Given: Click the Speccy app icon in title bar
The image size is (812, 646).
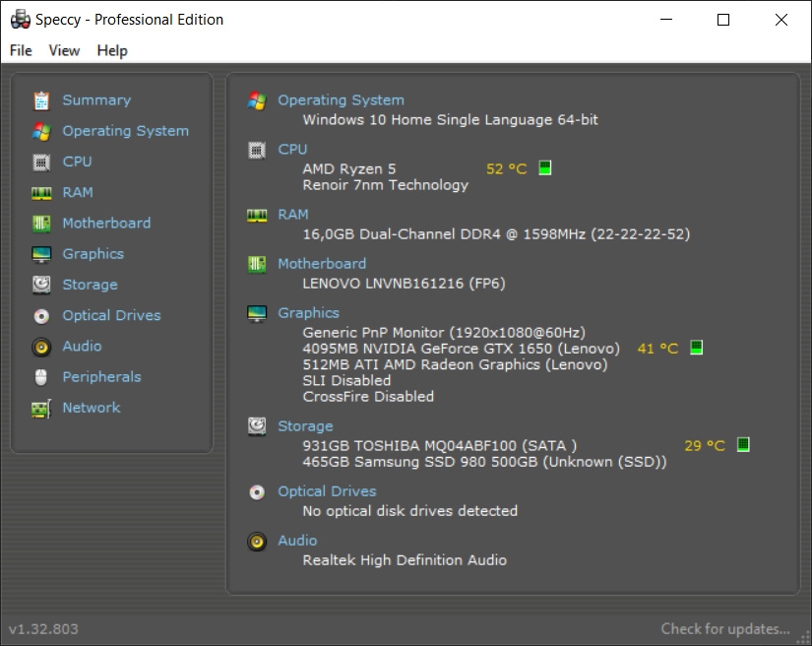Looking at the screenshot, I should (x=21, y=20).
